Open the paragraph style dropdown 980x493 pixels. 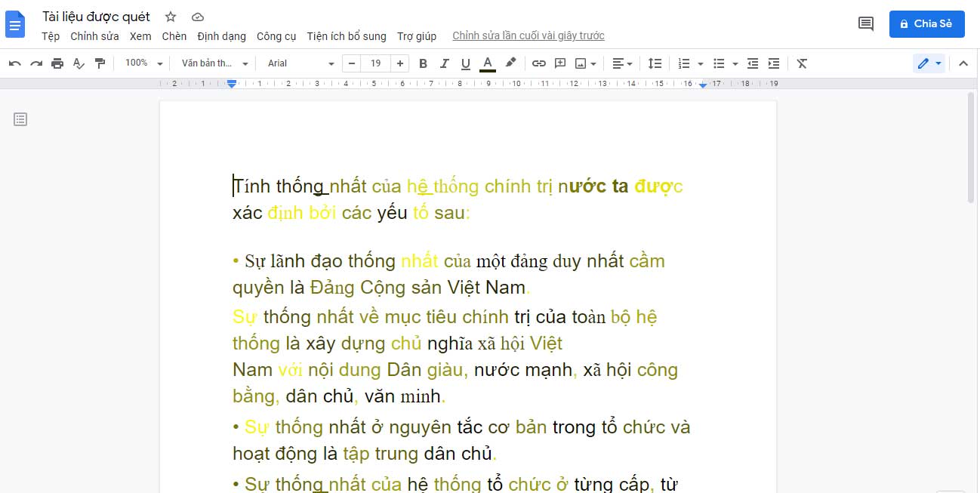point(215,63)
